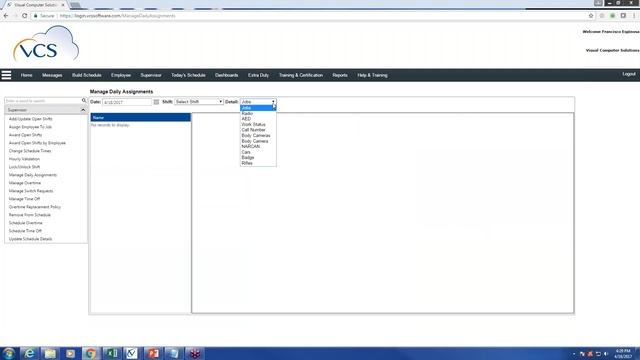Screen dimensions: 640x360
Task: Open Manage Daily Assignments link
Action: tap(33, 175)
